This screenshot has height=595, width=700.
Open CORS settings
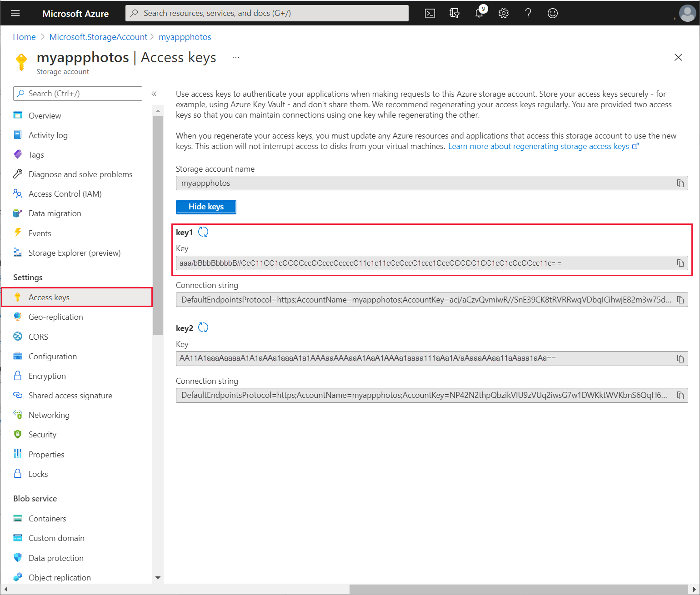pos(38,337)
